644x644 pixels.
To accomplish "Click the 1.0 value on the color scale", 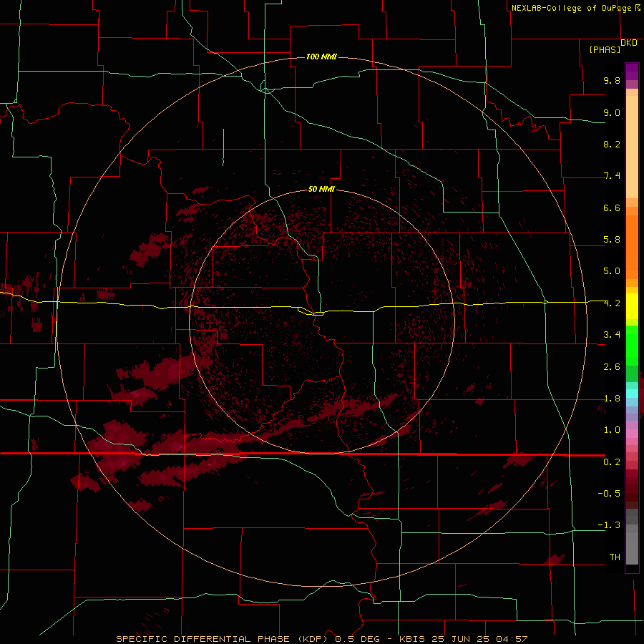I will pos(612,430).
